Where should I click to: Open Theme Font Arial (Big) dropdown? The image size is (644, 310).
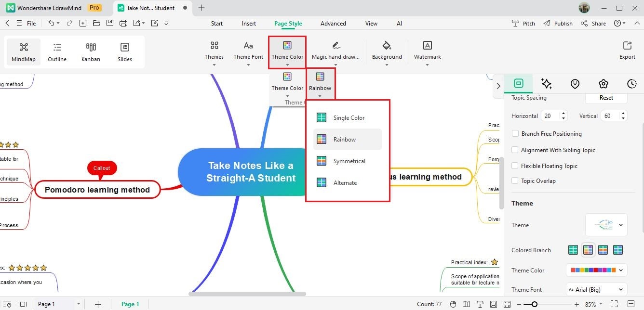point(597,289)
